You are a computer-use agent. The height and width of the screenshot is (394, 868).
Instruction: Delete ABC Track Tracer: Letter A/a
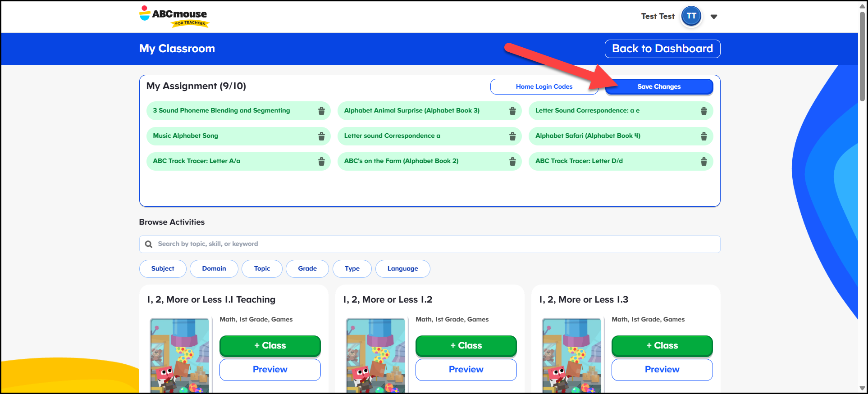(321, 161)
